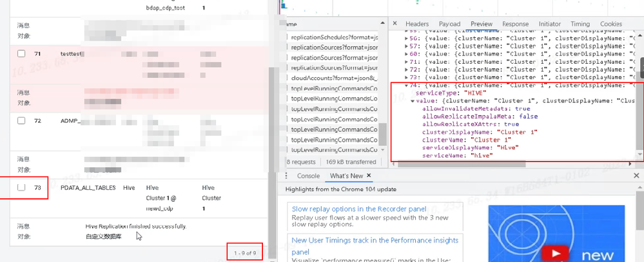The image size is (644, 262).
Task: Collapse the expanded entry 74 in Preview
Action: coord(407,85)
